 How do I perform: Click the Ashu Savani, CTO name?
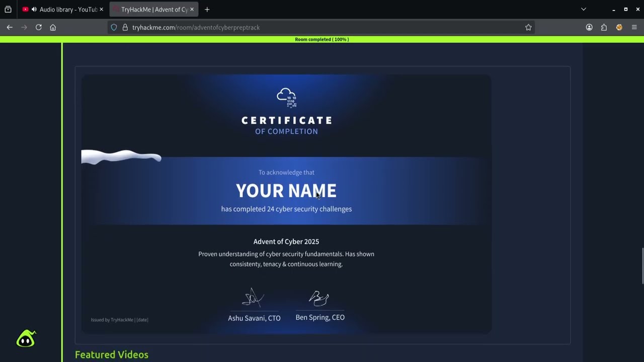254,318
